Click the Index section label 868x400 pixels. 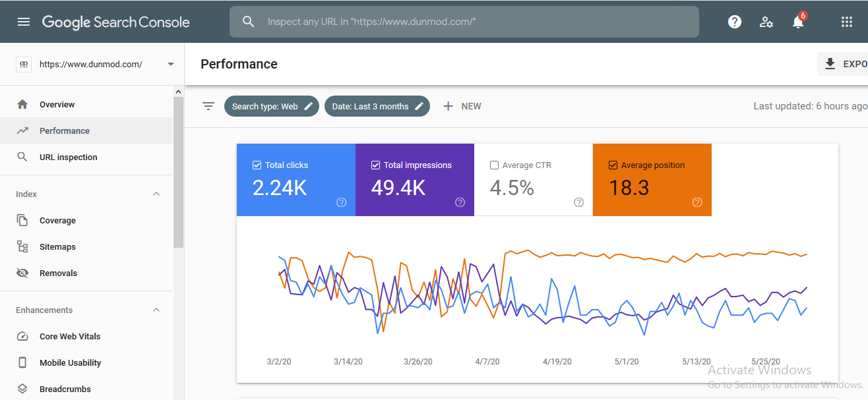pyautogui.click(x=26, y=194)
